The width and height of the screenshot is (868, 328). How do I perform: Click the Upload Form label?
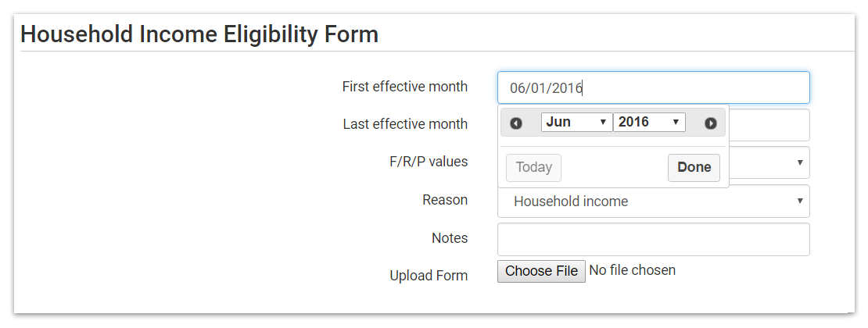pos(429,276)
